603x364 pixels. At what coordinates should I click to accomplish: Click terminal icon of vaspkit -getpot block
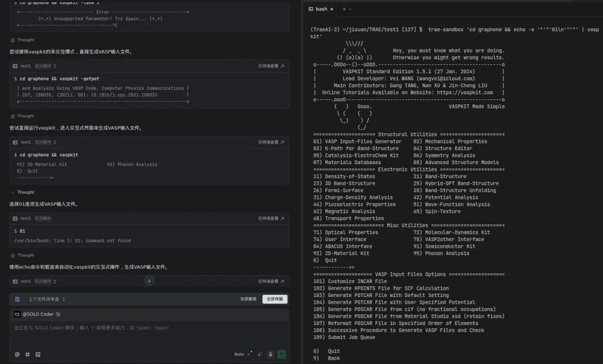point(15,66)
